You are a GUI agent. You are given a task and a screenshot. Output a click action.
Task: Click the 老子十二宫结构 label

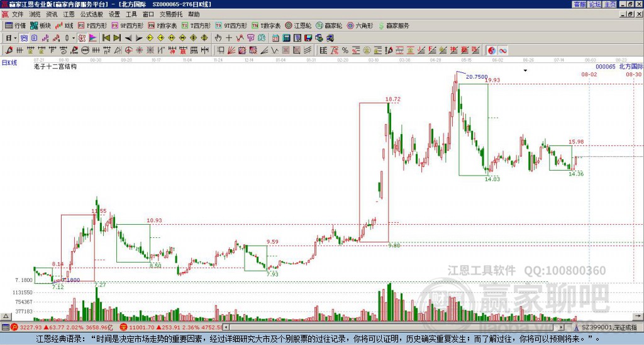tap(55, 66)
